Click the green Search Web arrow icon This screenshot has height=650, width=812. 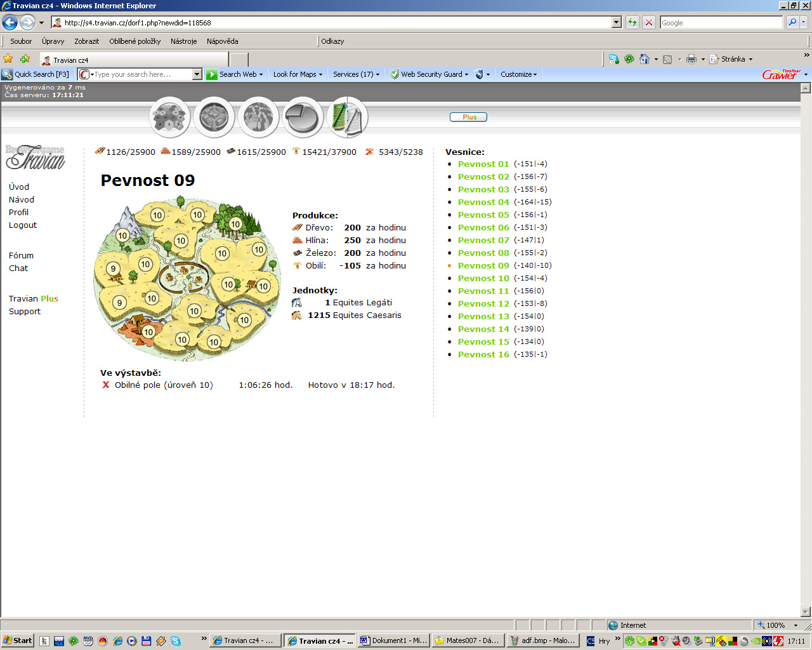point(212,74)
